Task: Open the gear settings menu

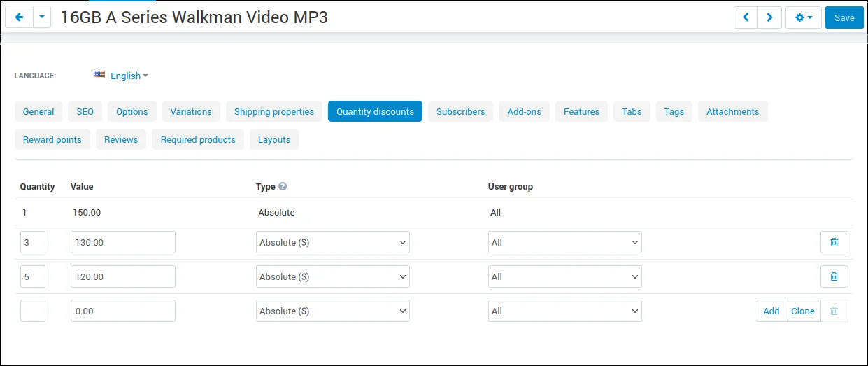Action: point(804,17)
